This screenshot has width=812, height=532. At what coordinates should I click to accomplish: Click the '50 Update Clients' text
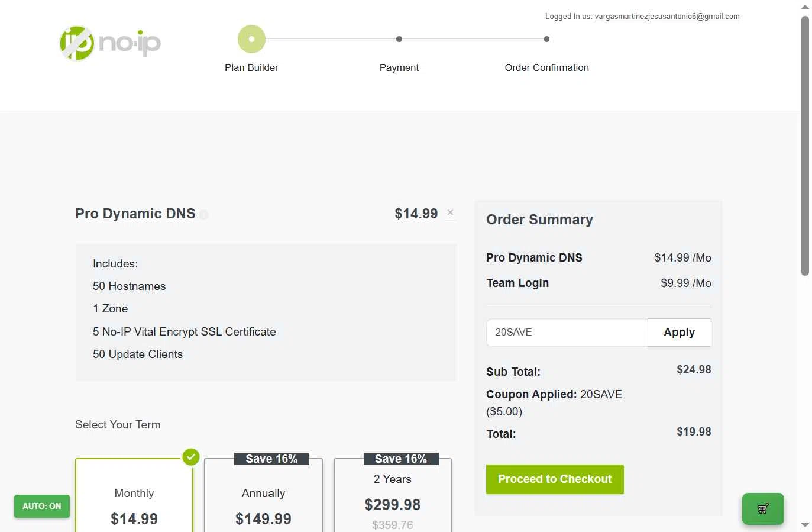point(138,354)
